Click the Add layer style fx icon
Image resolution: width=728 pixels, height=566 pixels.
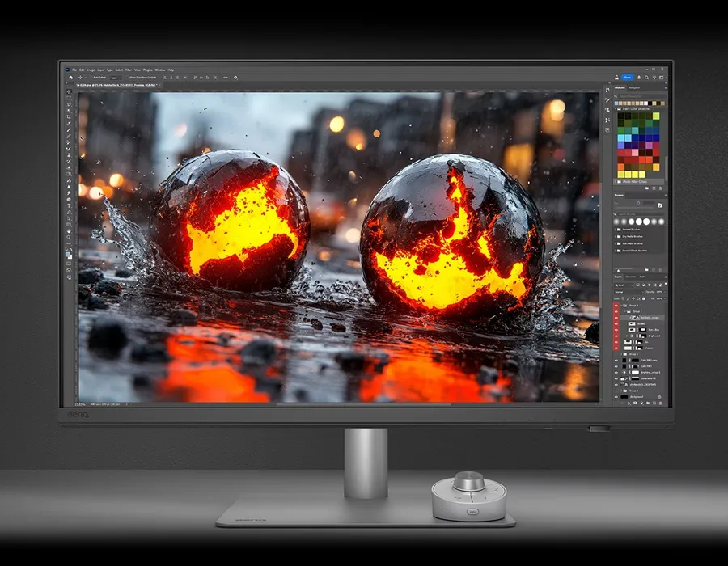[x=628, y=404]
